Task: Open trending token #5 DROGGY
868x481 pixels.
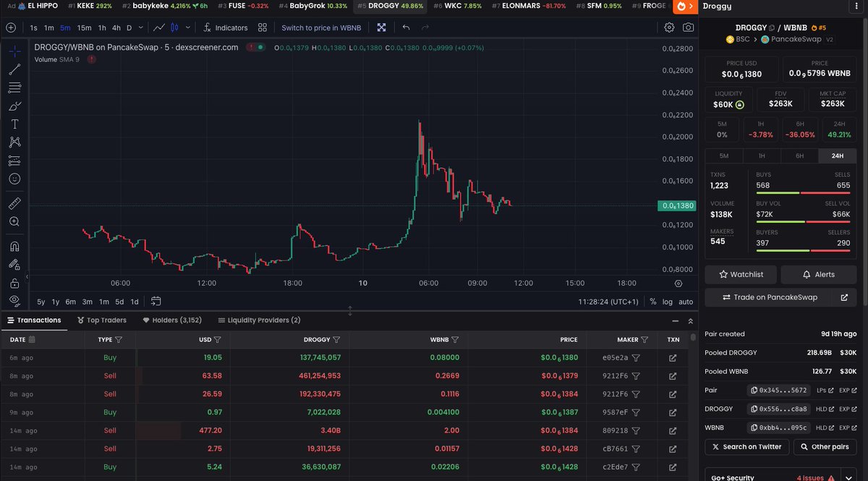Action: pos(391,6)
